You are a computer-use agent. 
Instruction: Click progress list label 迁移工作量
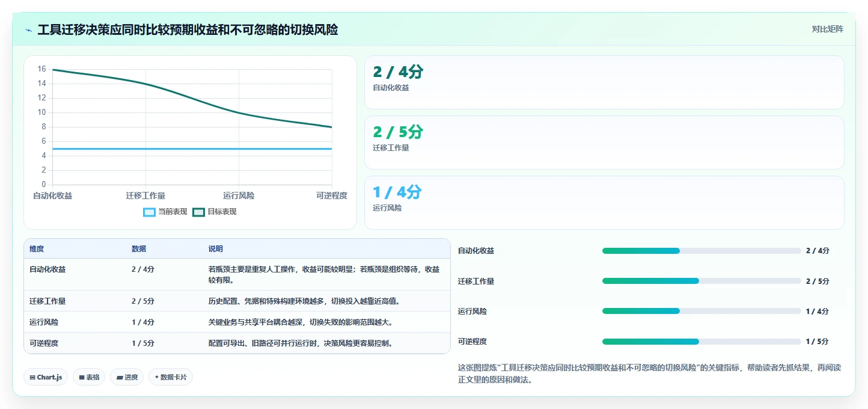pyautogui.click(x=476, y=281)
